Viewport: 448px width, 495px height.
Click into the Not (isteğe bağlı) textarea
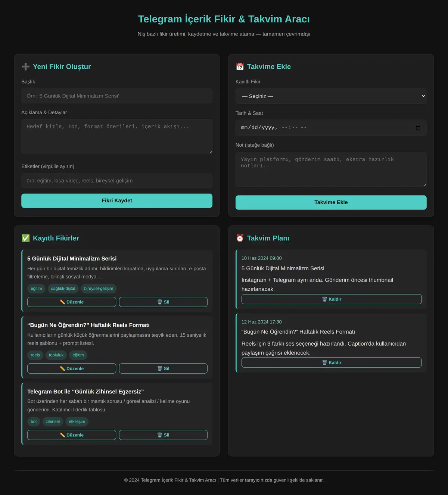click(331, 169)
